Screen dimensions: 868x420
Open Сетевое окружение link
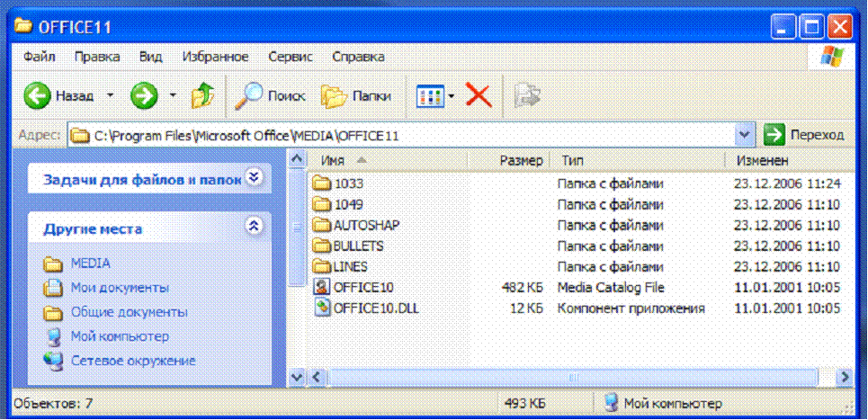click(133, 361)
